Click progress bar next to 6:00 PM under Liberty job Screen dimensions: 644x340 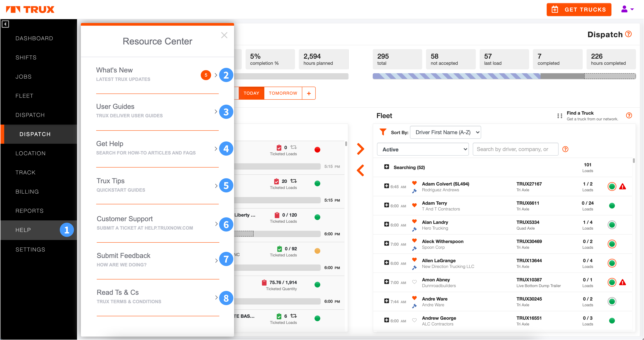point(277,234)
